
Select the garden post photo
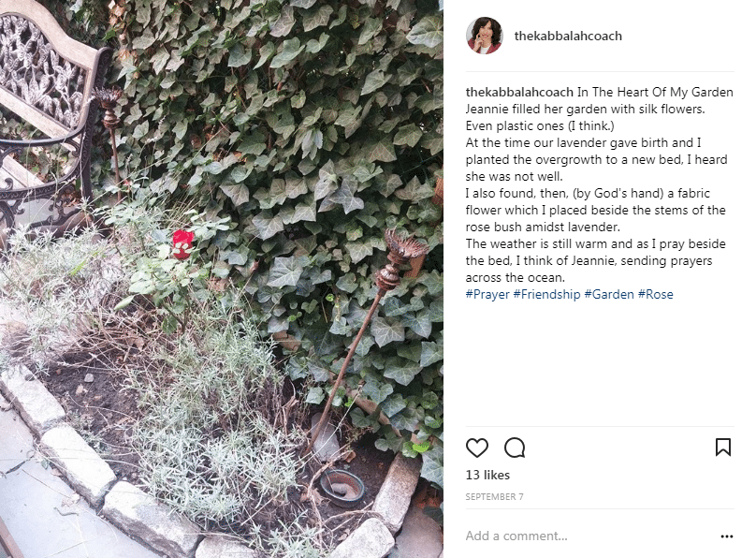click(x=222, y=279)
